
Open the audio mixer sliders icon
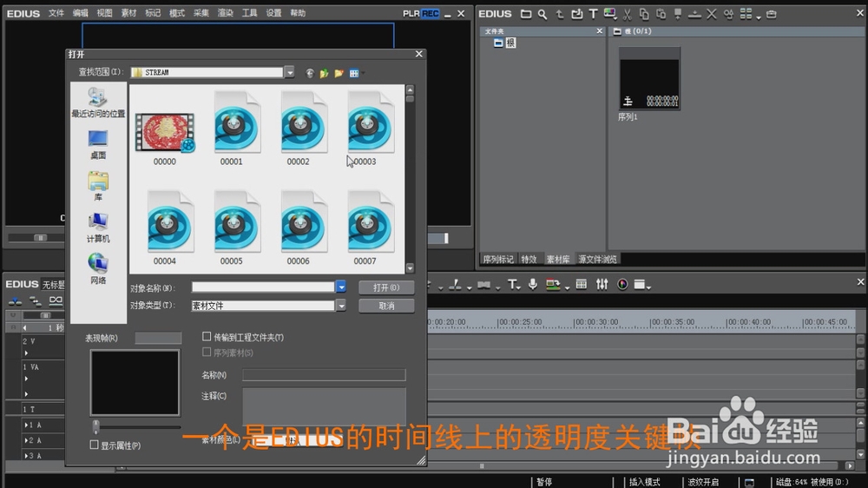click(602, 284)
